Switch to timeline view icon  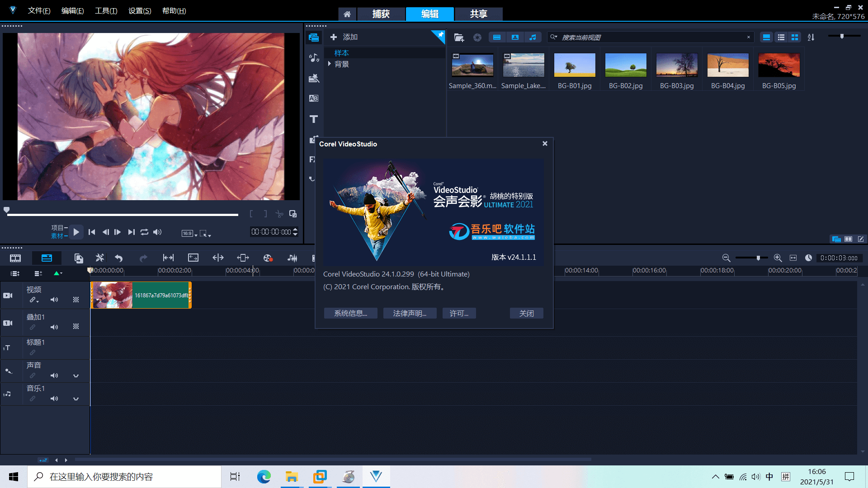click(x=47, y=258)
